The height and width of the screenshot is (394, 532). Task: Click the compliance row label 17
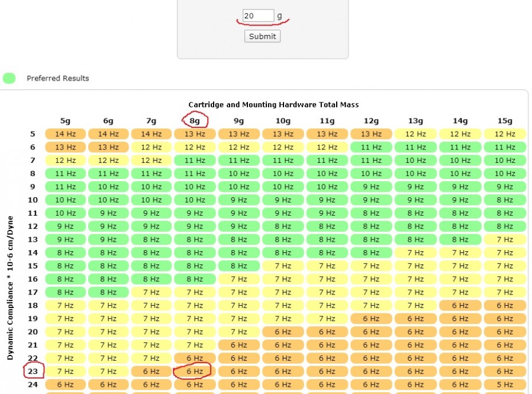[x=33, y=292]
